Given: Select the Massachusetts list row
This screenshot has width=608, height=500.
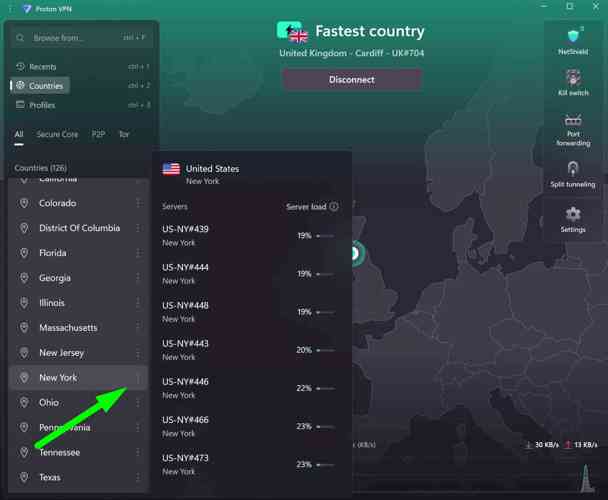Looking at the screenshot, I should [x=78, y=328].
